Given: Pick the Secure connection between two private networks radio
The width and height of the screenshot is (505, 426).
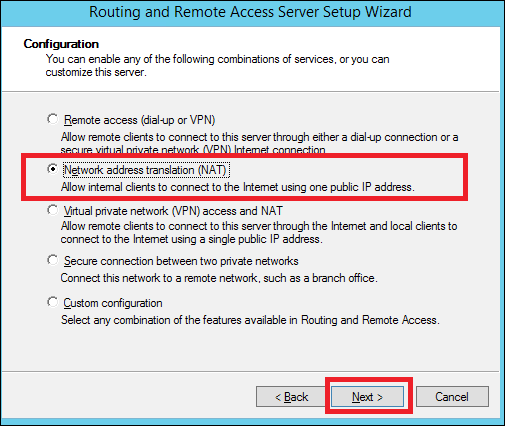Looking at the screenshot, I should coord(53,260).
